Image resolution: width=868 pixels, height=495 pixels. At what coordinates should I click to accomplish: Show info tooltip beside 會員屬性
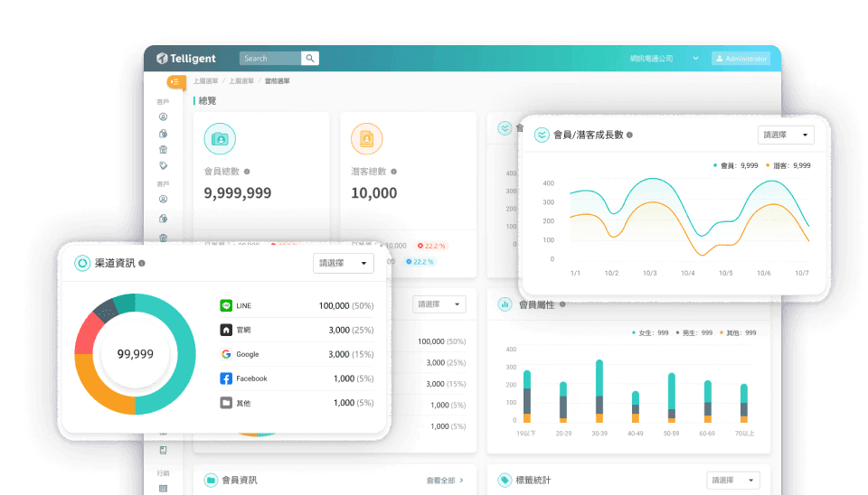[x=562, y=304]
